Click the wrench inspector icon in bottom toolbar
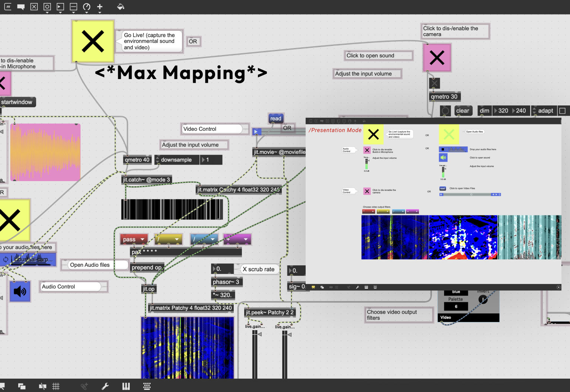Screen dimensions: 570x392 [x=105, y=386]
